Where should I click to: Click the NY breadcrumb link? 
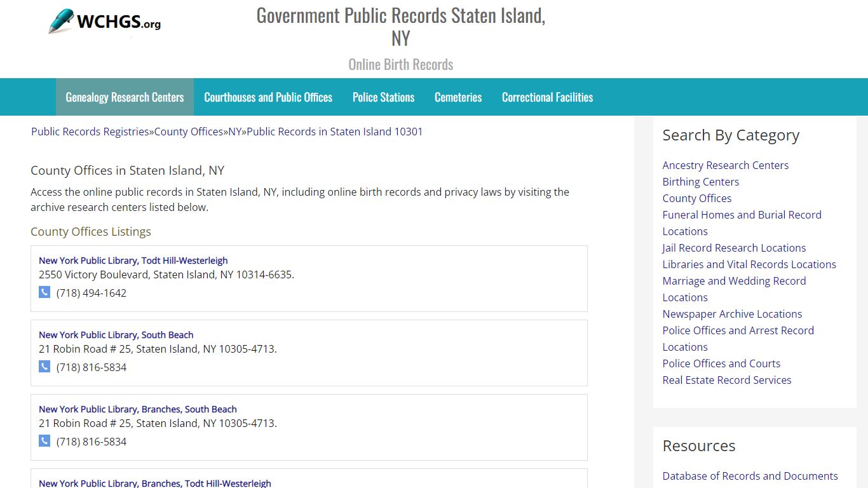tap(235, 132)
